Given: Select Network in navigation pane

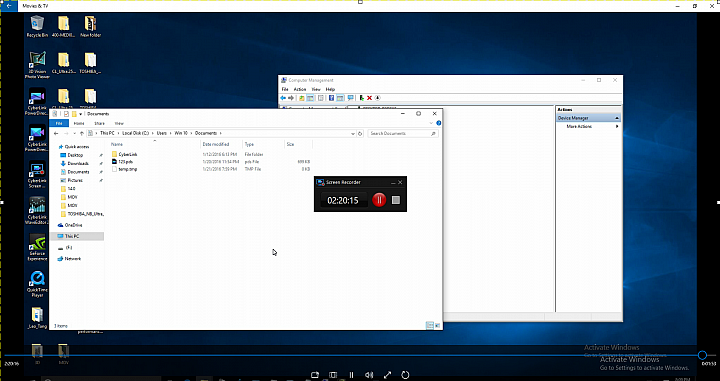Looking at the screenshot, I should pyautogui.click(x=73, y=258).
